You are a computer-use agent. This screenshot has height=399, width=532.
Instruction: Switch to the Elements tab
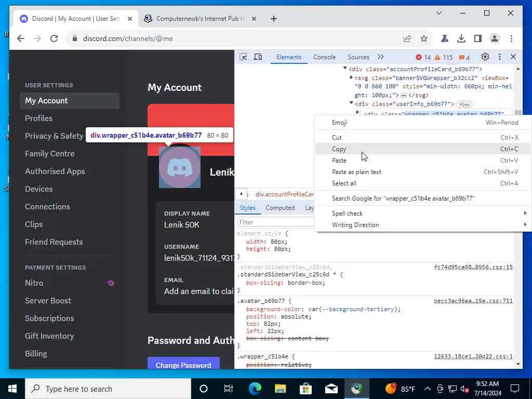(289, 57)
